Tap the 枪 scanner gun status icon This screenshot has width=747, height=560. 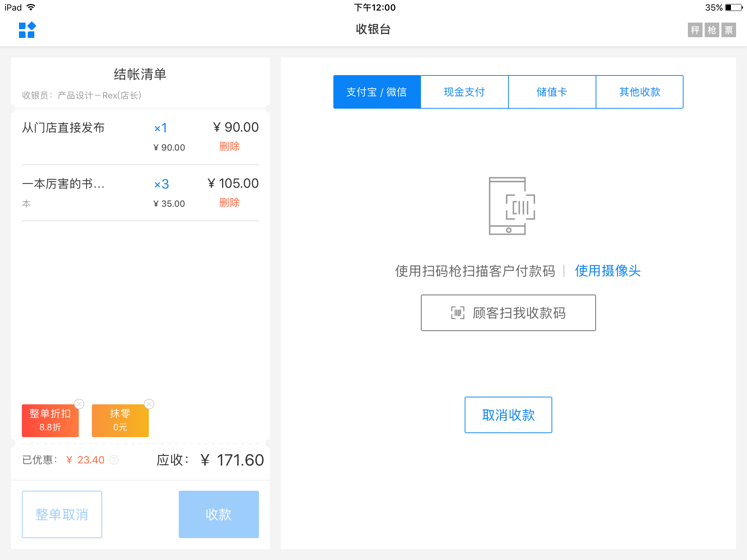click(712, 30)
